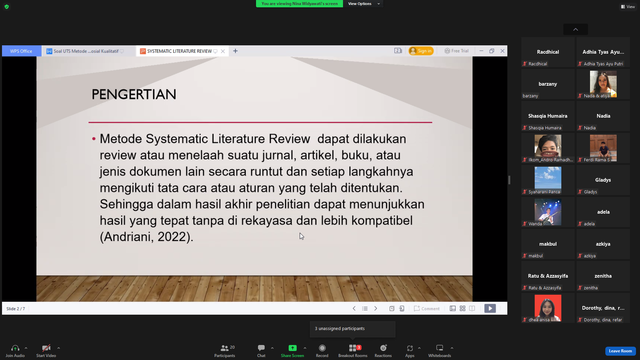Viewport: 640px width, 360px height.
Task: Select Adhia Tyas Ayu participant tile
Action: pyautogui.click(x=603, y=52)
